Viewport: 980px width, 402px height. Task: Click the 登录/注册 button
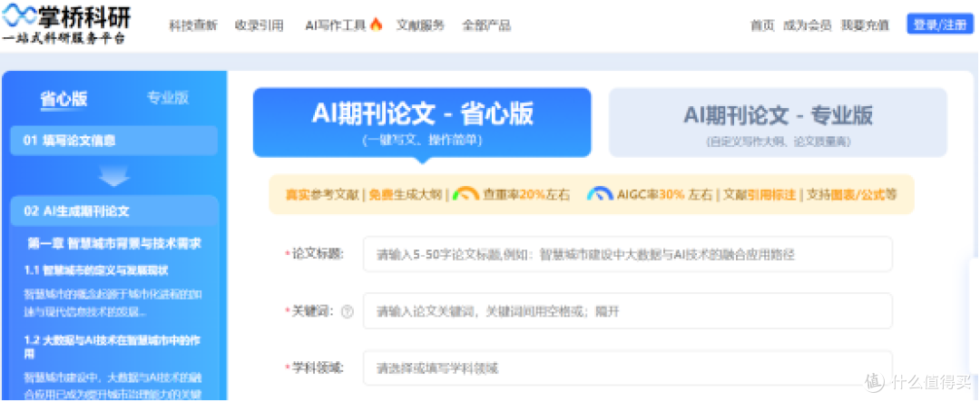coord(940,25)
